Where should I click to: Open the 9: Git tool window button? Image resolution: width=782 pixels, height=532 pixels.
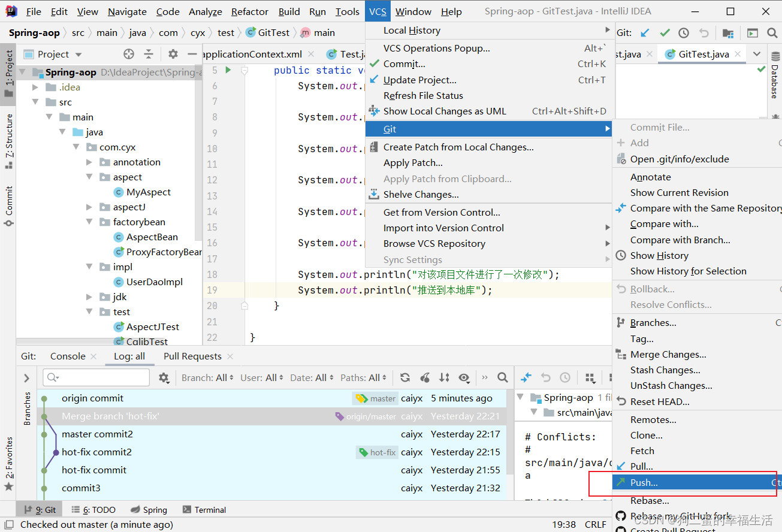point(39,510)
